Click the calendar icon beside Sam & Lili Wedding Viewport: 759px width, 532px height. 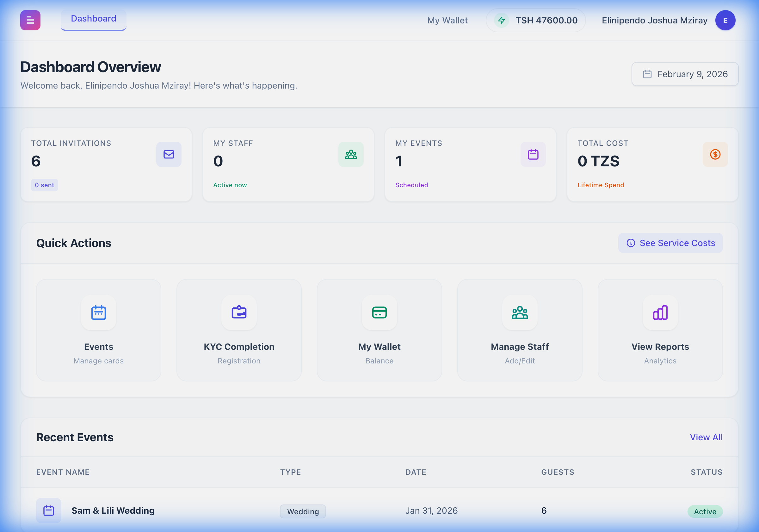(49, 510)
